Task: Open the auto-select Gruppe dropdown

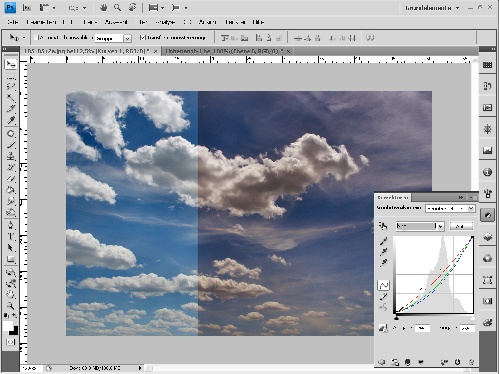Action: 113,38
